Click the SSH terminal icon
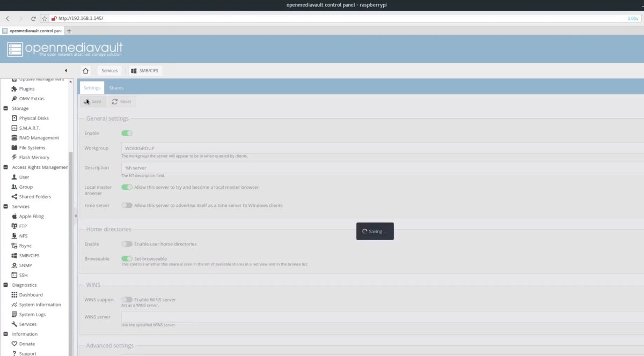This screenshot has height=356, width=644. click(x=14, y=275)
